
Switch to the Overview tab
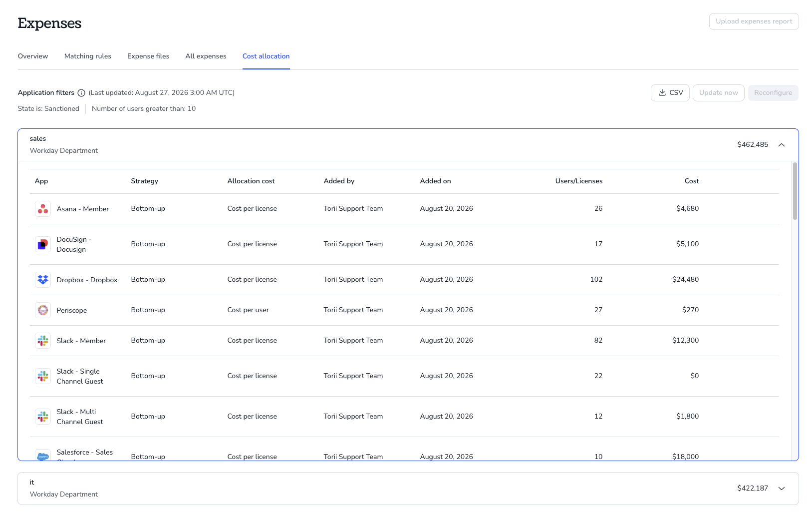(x=33, y=56)
